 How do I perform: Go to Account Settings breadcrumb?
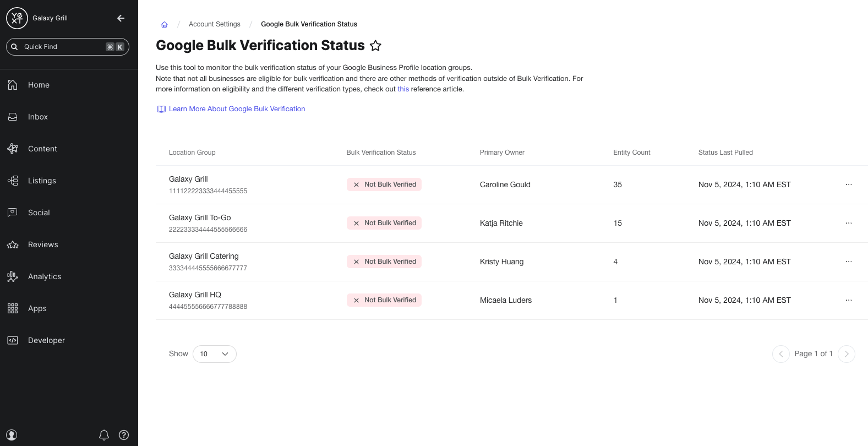pos(215,24)
